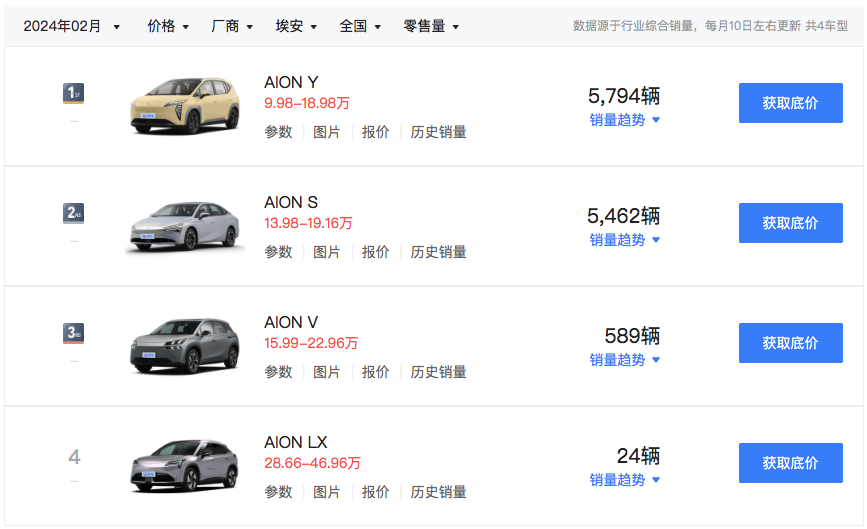Open 参数 link under AION Y
Screen dimensions: 867x529
(x=278, y=132)
